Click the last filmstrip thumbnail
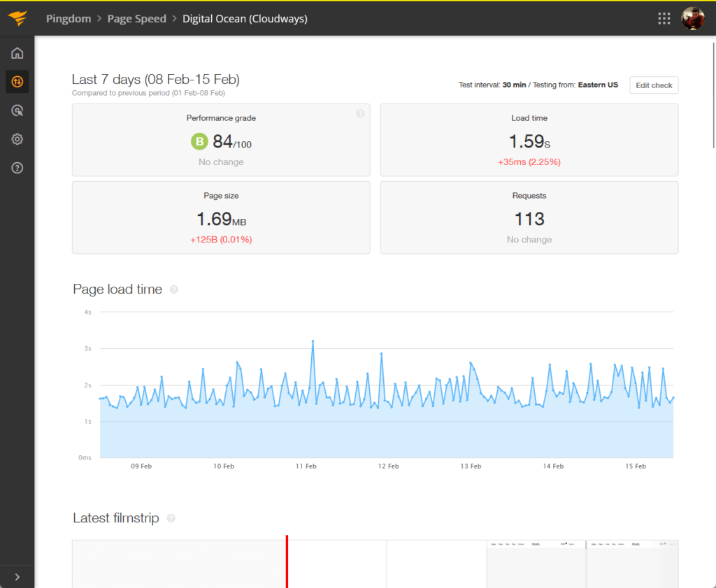 click(632, 564)
